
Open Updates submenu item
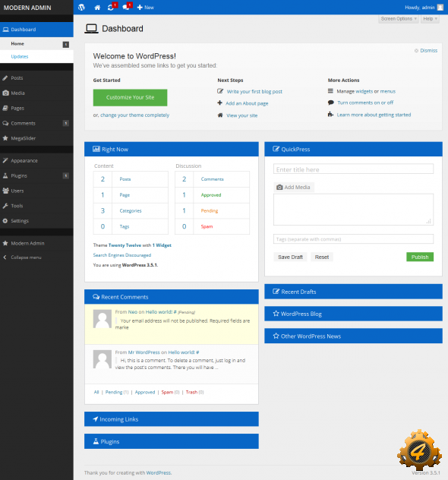click(36, 57)
